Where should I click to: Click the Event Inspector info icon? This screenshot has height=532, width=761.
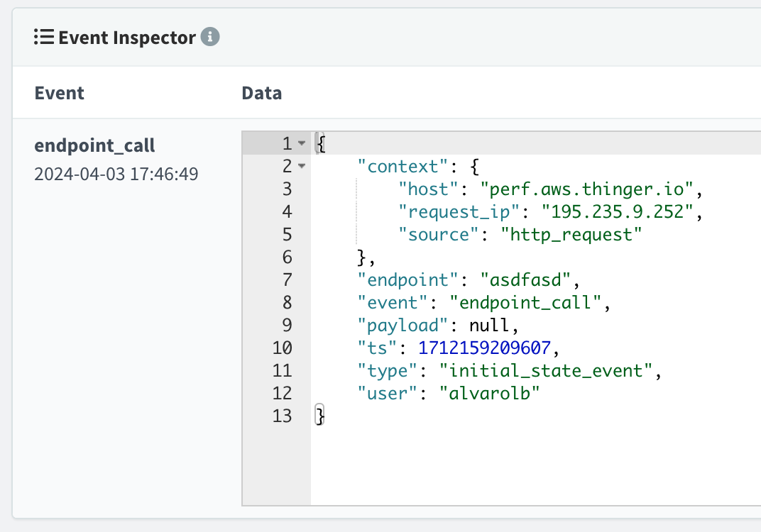pyautogui.click(x=210, y=37)
